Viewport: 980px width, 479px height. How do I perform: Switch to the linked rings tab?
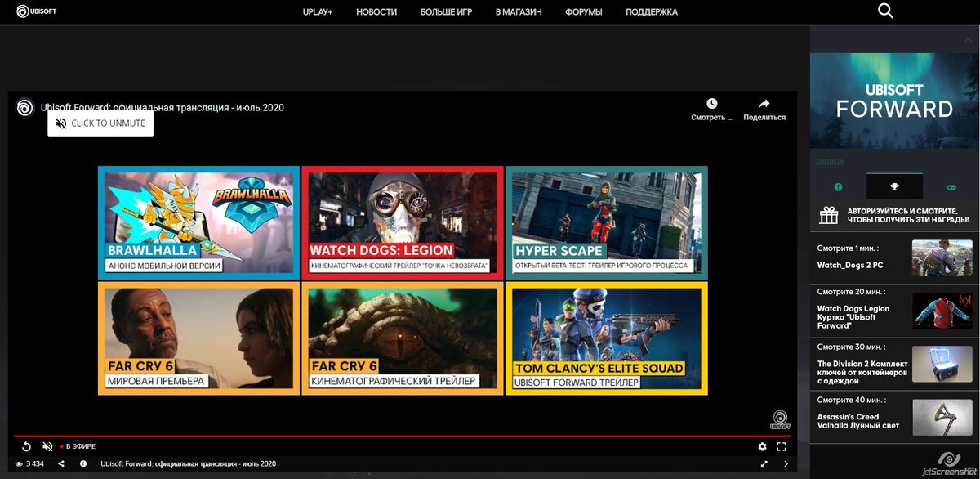pyautogui.click(x=951, y=187)
